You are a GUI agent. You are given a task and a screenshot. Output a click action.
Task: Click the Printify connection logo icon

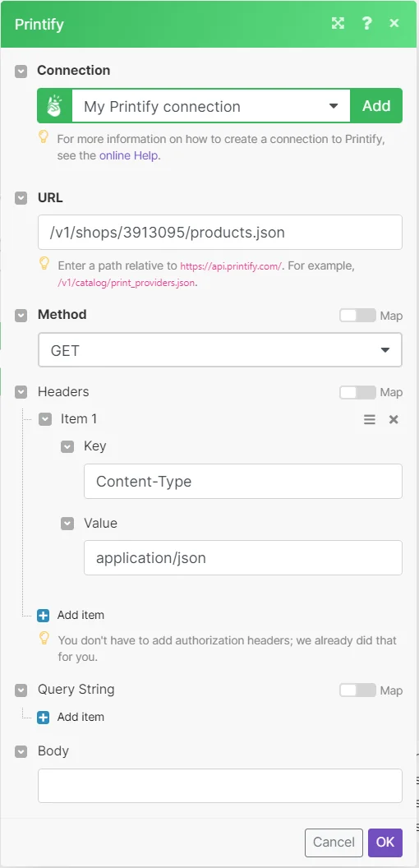tap(54, 106)
